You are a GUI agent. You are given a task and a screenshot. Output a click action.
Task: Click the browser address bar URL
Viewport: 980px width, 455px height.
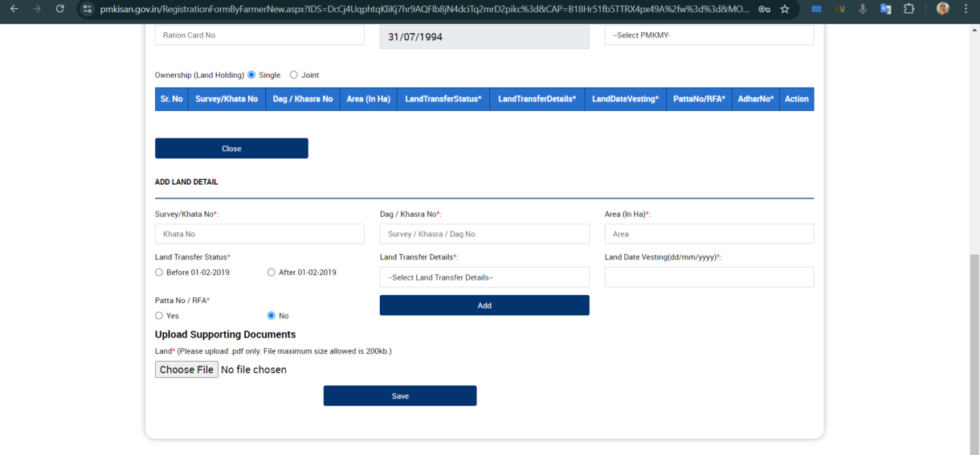tap(426, 9)
